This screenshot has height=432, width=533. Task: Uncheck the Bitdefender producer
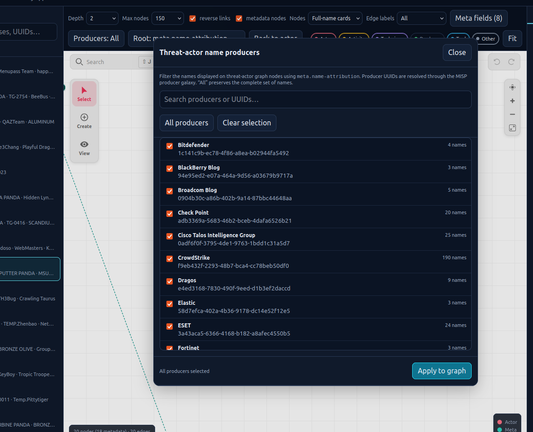(169, 146)
